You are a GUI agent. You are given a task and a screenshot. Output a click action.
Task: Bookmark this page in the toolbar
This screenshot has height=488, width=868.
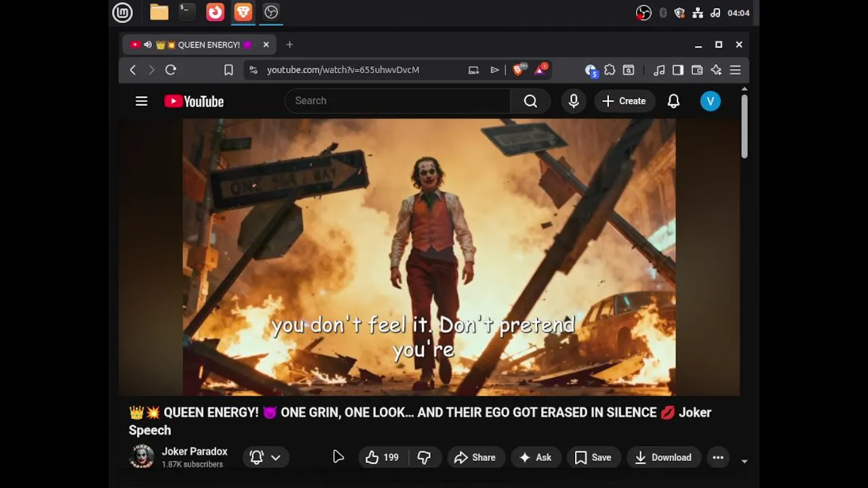point(229,70)
